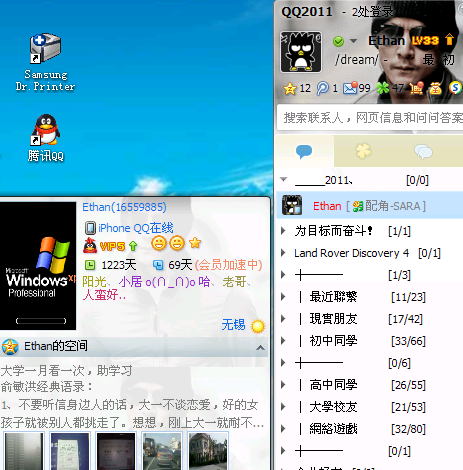This screenshot has width=463, height=470.
Task: Expand the 大學校友 [21/53] group
Action: [283, 407]
